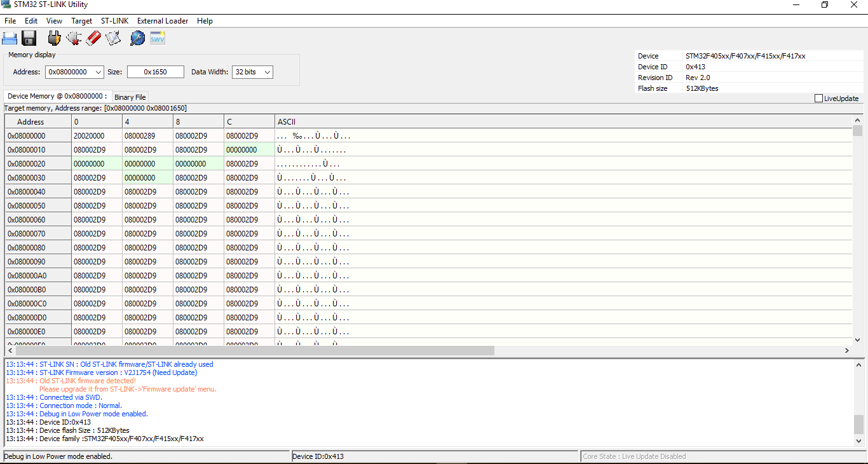Open the ST-LINK menu
Viewport: 868px width, 464px height.
point(115,21)
